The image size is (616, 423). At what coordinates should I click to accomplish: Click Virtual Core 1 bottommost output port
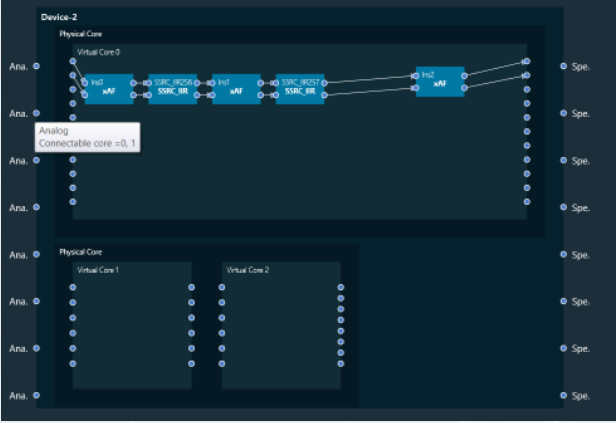point(191,364)
